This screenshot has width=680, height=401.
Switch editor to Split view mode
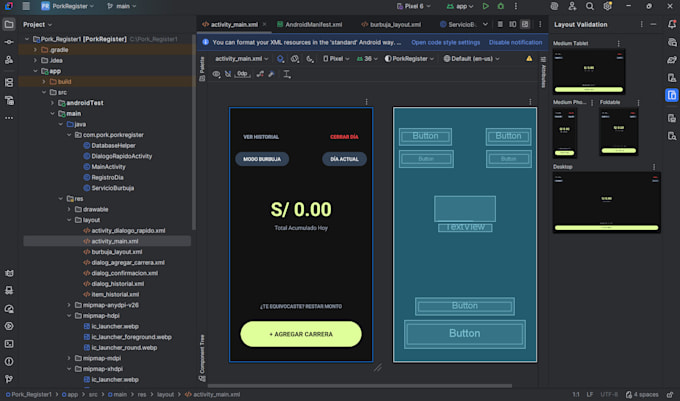pos(513,24)
